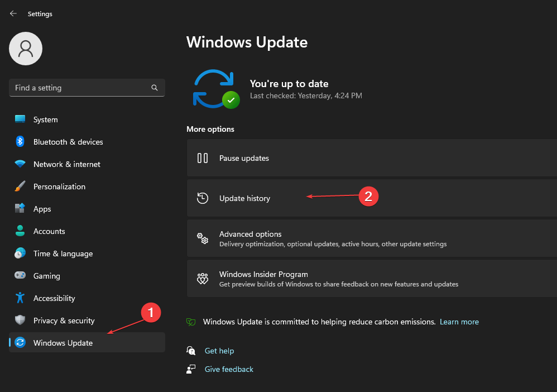Click the Accessibility figure icon
557x392 pixels.
[x=20, y=298]
